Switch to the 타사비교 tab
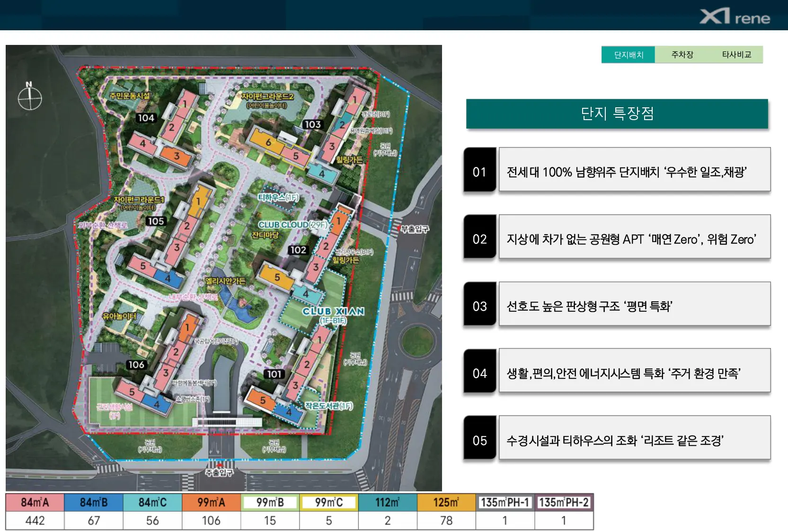The height and width of the screenshot is (532, 788). (x=736, y=54)
